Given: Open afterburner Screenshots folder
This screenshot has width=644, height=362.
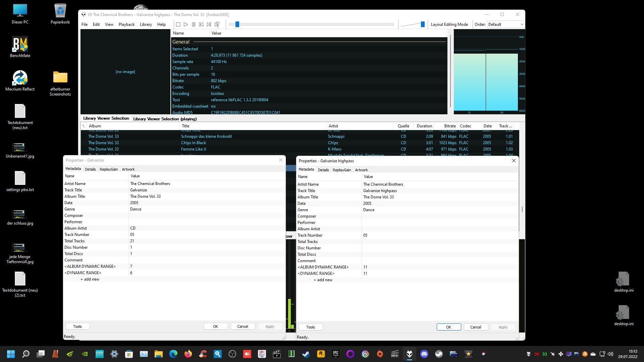Looking at the screenshot, I should [x=60, y=83].
